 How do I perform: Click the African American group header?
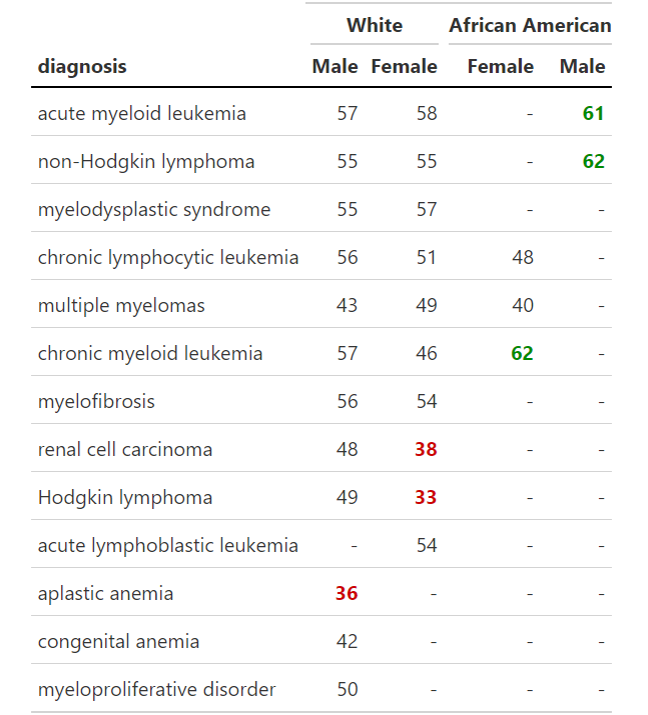coord(529,25)
